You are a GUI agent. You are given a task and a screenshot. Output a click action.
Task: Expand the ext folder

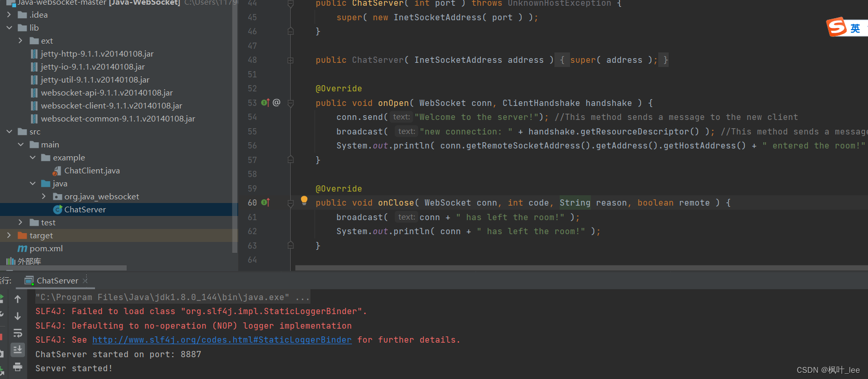20,40
